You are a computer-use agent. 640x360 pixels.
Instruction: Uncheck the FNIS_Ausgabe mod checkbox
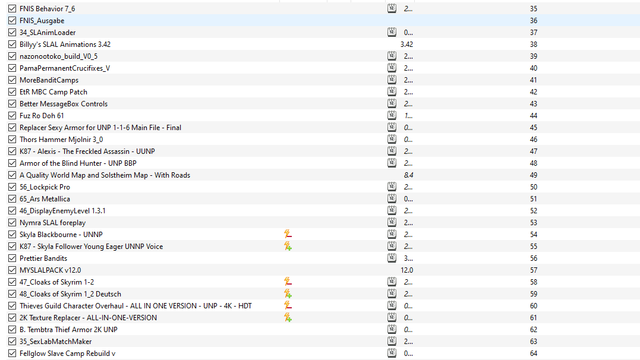coord(12,20)
